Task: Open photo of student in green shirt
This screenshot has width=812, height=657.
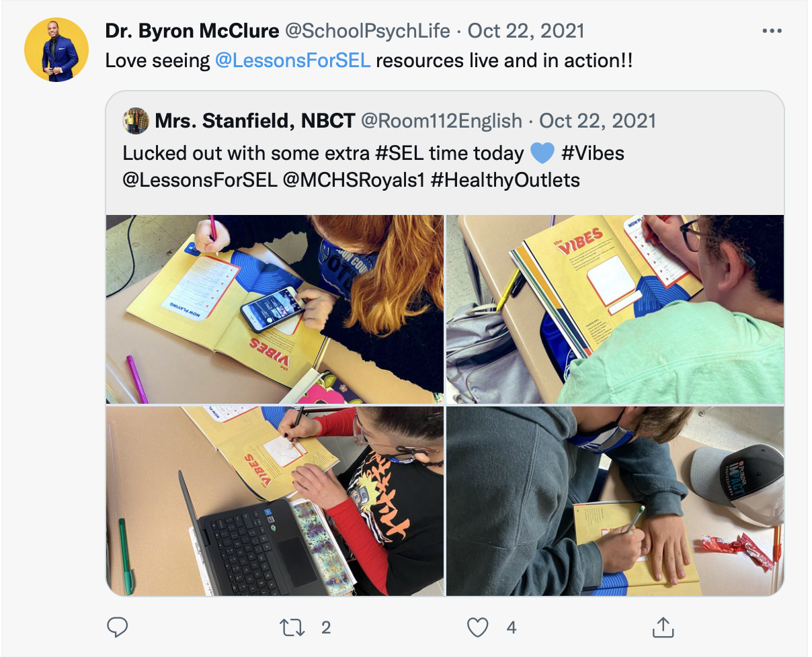Action: tap(615, 309)
